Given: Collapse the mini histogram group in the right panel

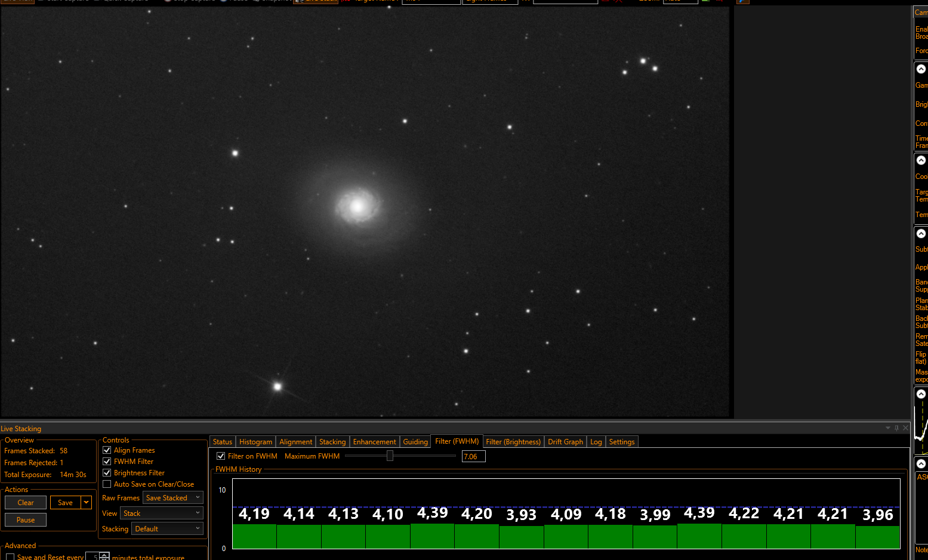Looking at the screenshot, I should 921,394.
